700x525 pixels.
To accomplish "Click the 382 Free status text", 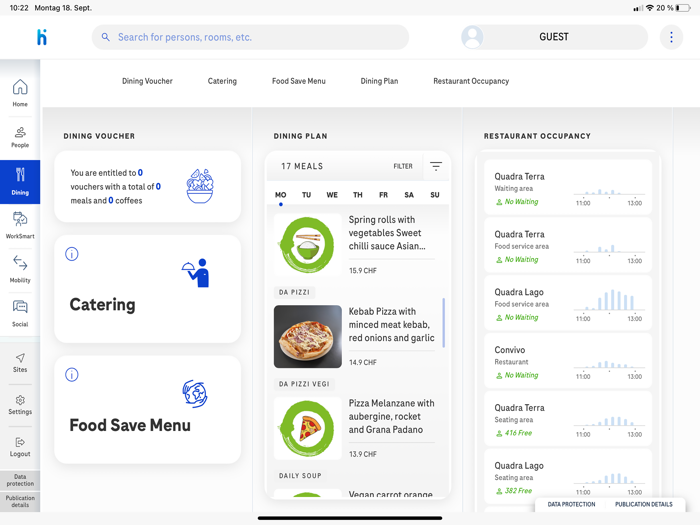I will (518, 491).
